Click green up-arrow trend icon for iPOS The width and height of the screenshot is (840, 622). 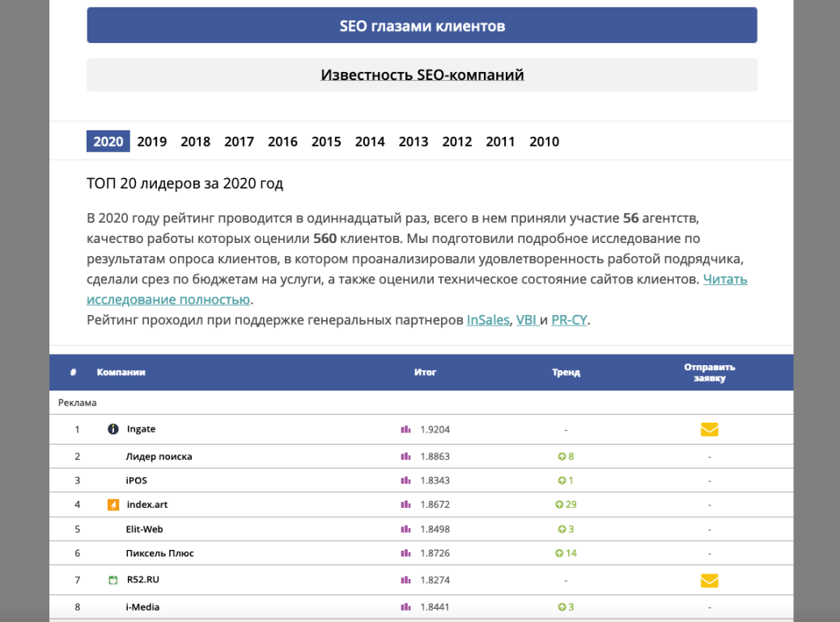coord(562,480)
